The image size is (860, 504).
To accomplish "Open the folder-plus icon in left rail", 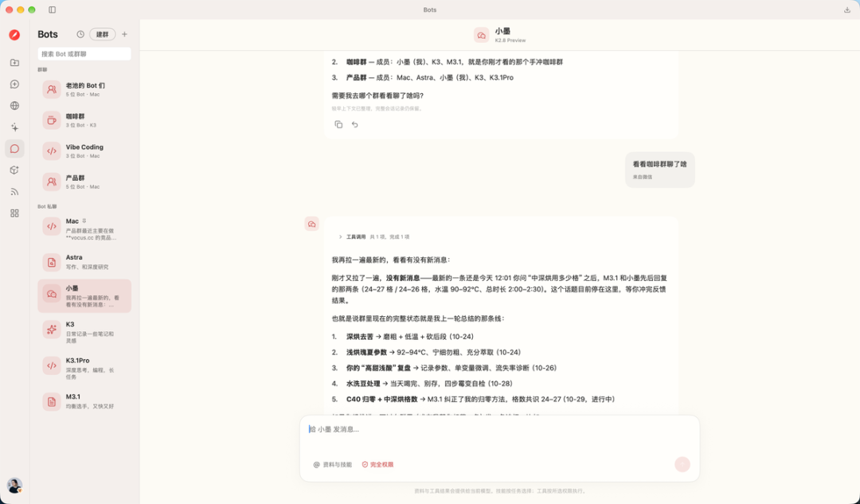I will point(15,63).
